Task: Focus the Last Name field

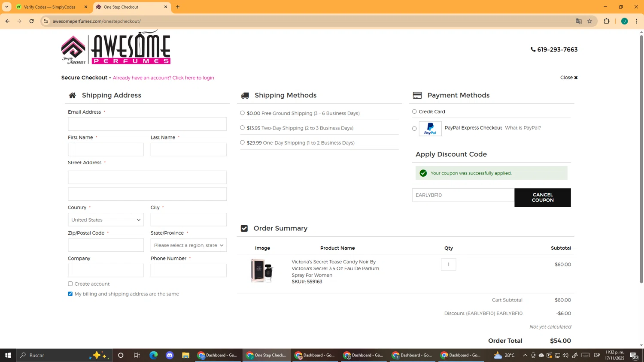Action: (x=188, y=150)
